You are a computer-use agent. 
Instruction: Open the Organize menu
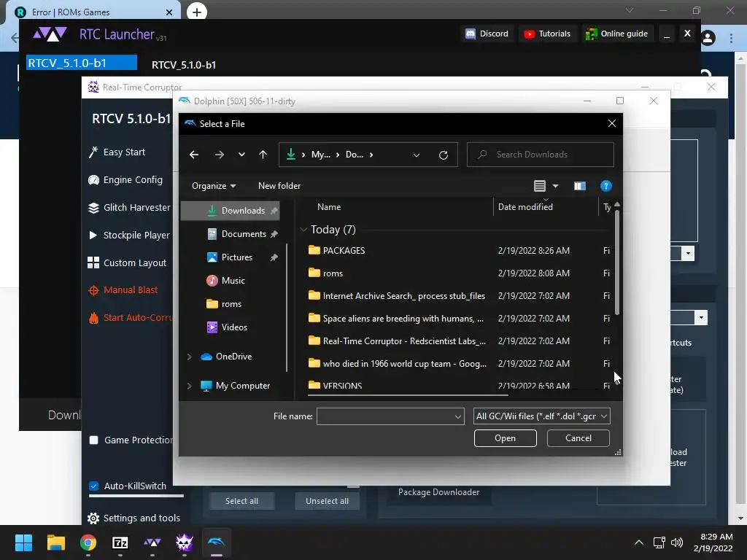[214, 186]
